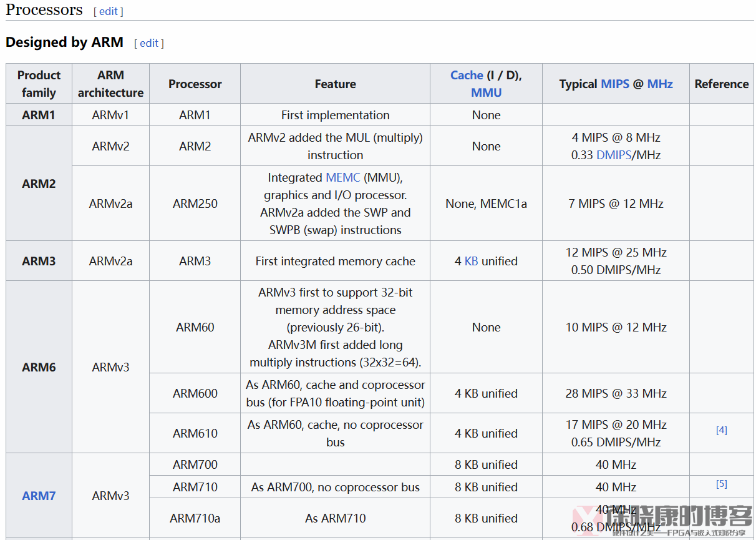Open the KB link in ARM3 row
The height and width of the screenshot is (540, 756).
point(471,261)
